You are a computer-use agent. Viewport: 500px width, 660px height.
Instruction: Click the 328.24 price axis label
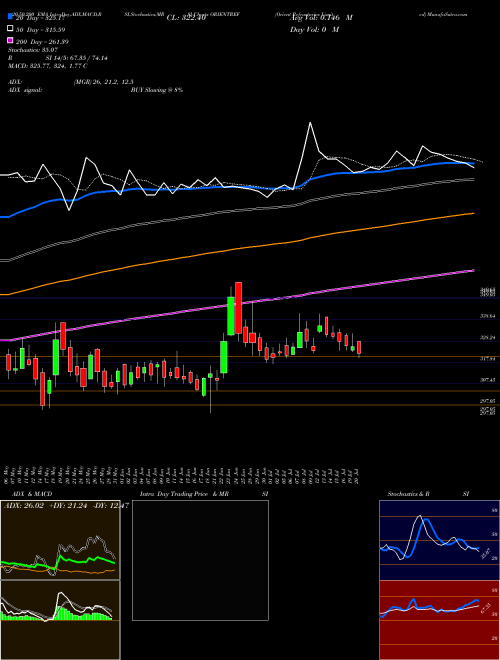488,337
